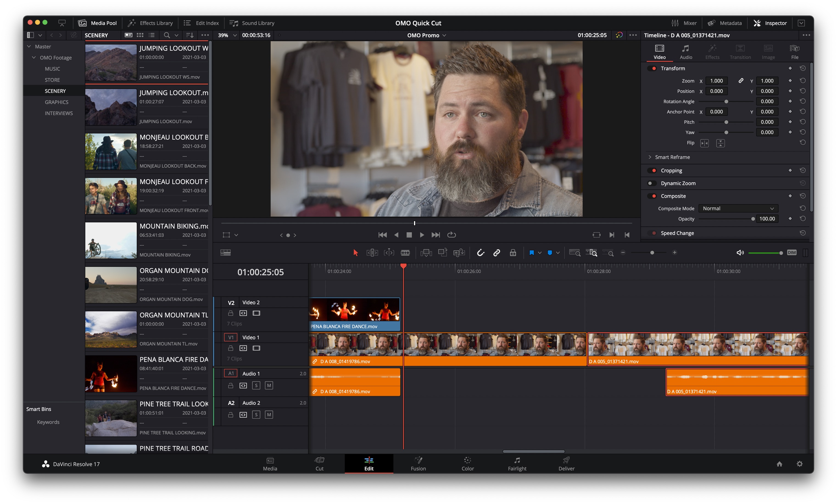Open the Composite Mode Normal dropdown
Screen dimensions: 837x504
(738, 209)
